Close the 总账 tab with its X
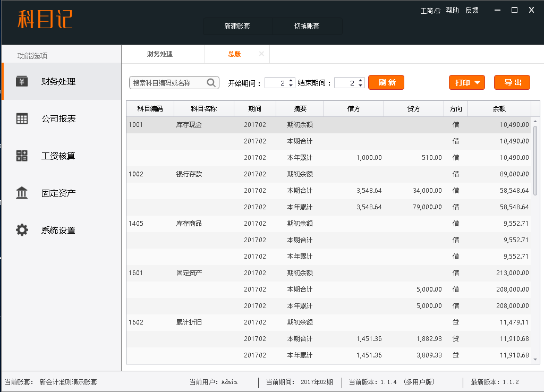The image size is (544, 392). (261, 54)
